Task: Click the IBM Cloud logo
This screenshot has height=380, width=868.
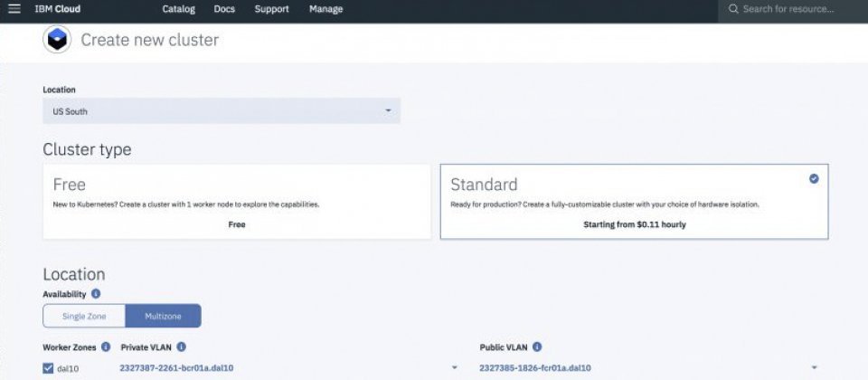Action: pos(58,9)
